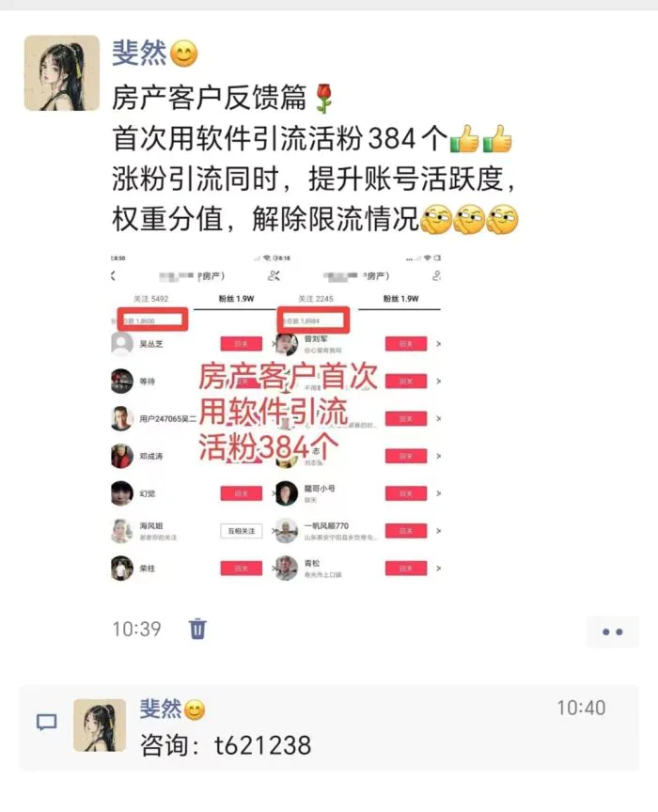Toggle follow-back for 吴丛芝
The width and height of the screenshot is (658, 812).
point(241,344)
